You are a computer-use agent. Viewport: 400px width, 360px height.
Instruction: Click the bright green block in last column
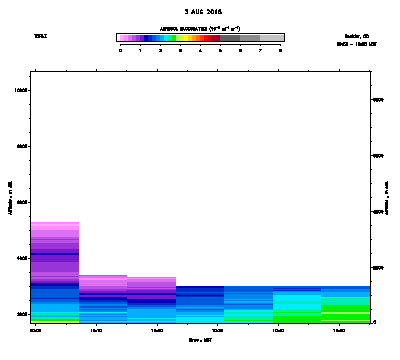(346, 314)
